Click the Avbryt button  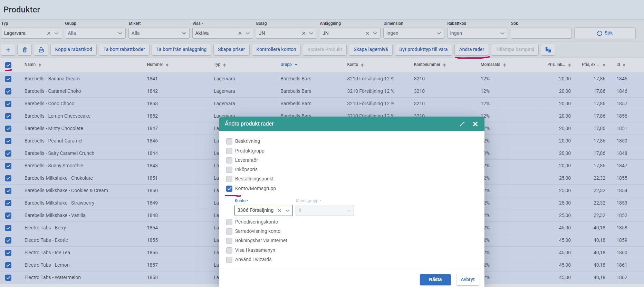click(467, 279)
